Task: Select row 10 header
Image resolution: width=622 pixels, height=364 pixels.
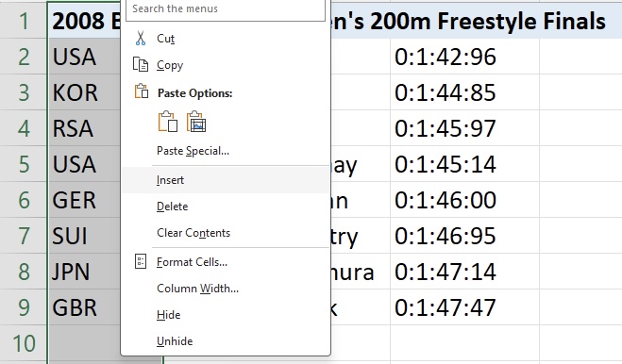Action: 23,343
